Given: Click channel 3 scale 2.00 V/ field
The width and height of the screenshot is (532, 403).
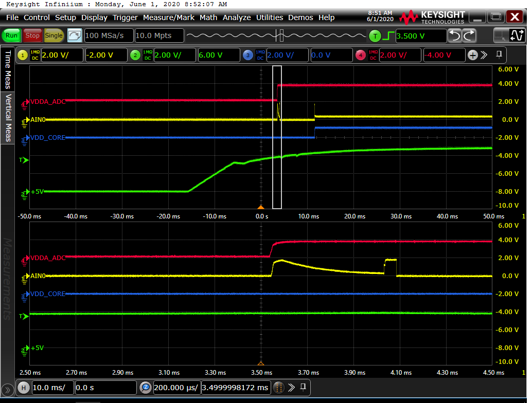Looking at the screenshot, I should [288, 55].
